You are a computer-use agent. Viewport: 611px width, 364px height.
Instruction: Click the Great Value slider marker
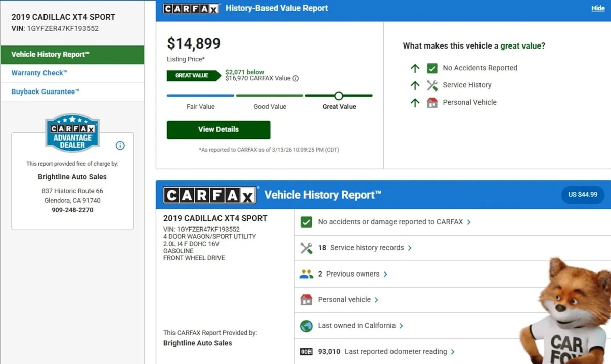point(339,96)
